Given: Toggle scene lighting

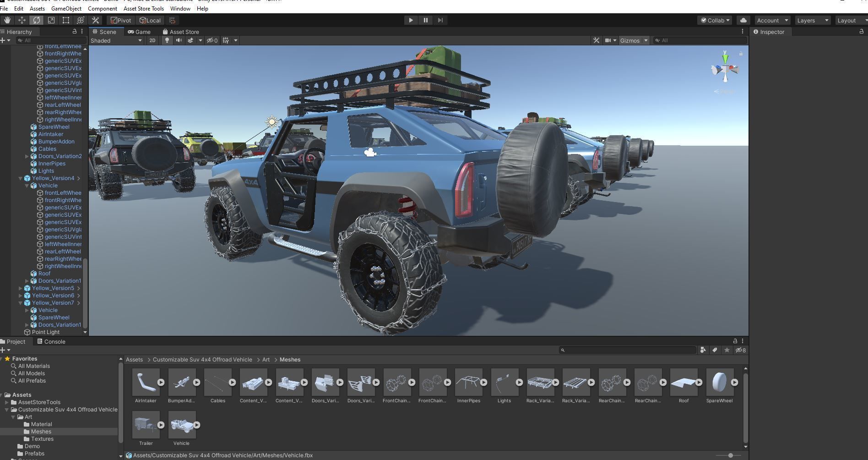Looking at the screenshot, I should pyautogui.click(x=167, y=40).
